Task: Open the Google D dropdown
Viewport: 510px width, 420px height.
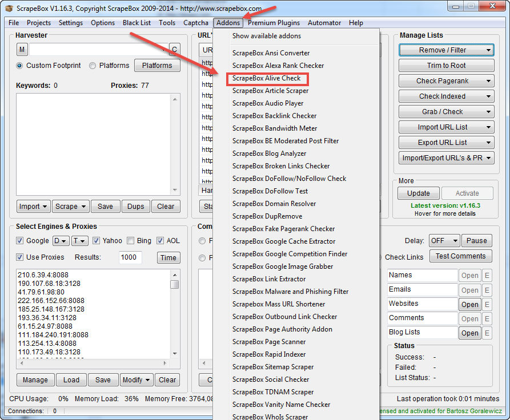Action: (x=61, y=241)
